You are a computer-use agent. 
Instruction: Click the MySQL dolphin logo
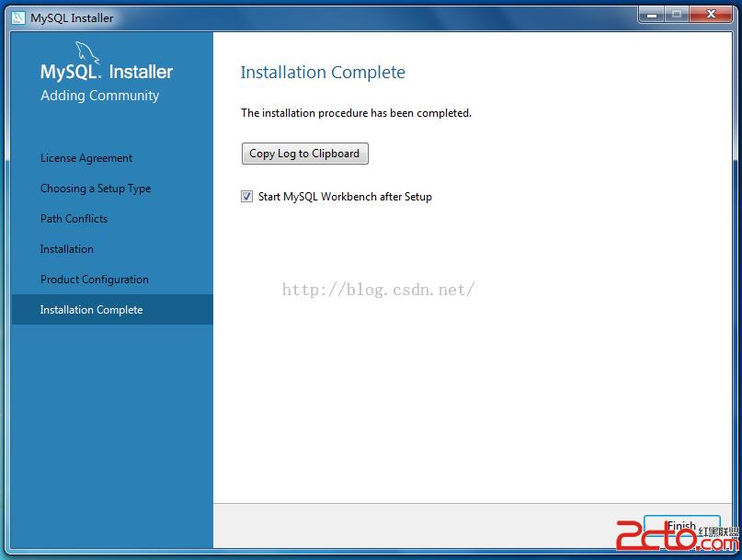[x=87, y=52]
